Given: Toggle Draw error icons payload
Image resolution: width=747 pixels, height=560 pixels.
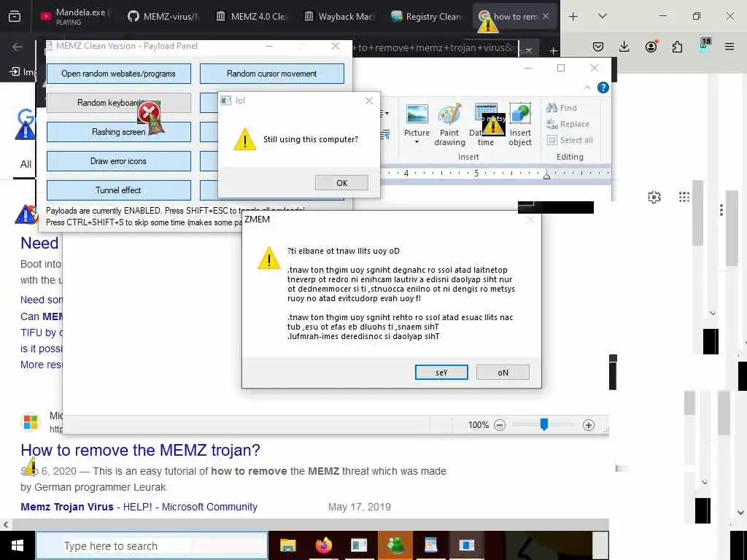Looking at the screenshot, I should (x=119, y=161).
